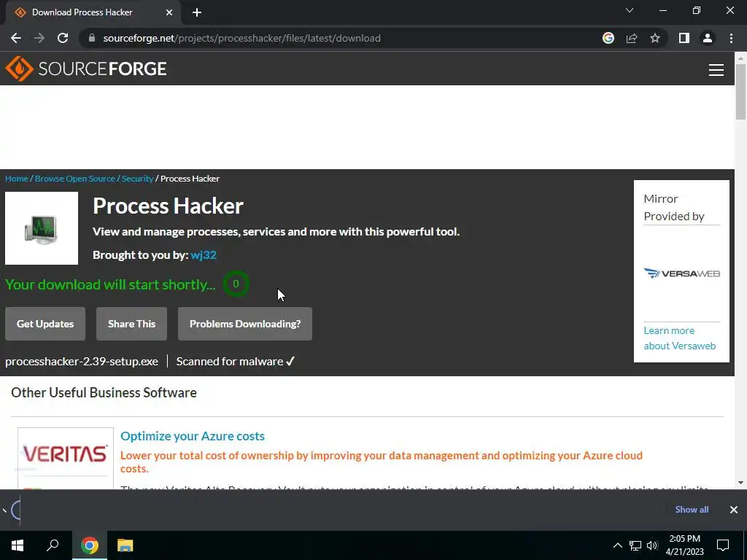Click the share this page icon
Image resolution: width=747 pixels, height=560 pixels.
[x=632, y=38]
